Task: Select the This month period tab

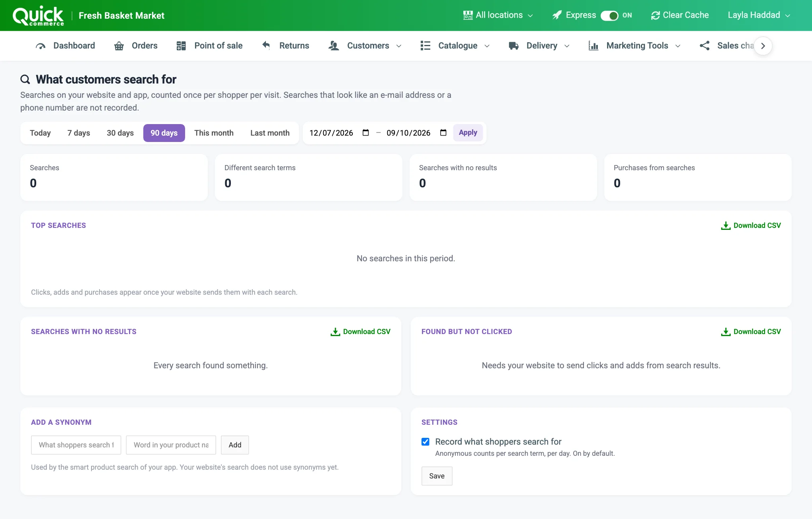Action: [x=214, y=133]
